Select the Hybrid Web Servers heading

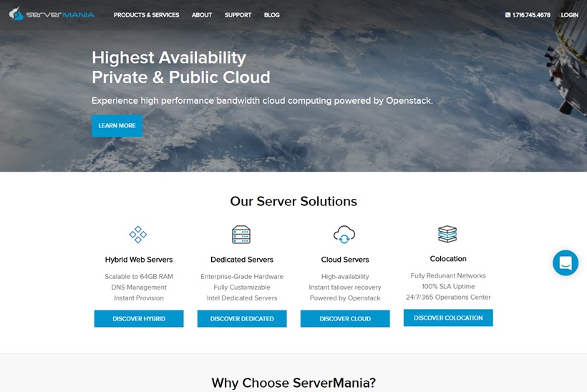pyautogui.click(x=139, y=260)
